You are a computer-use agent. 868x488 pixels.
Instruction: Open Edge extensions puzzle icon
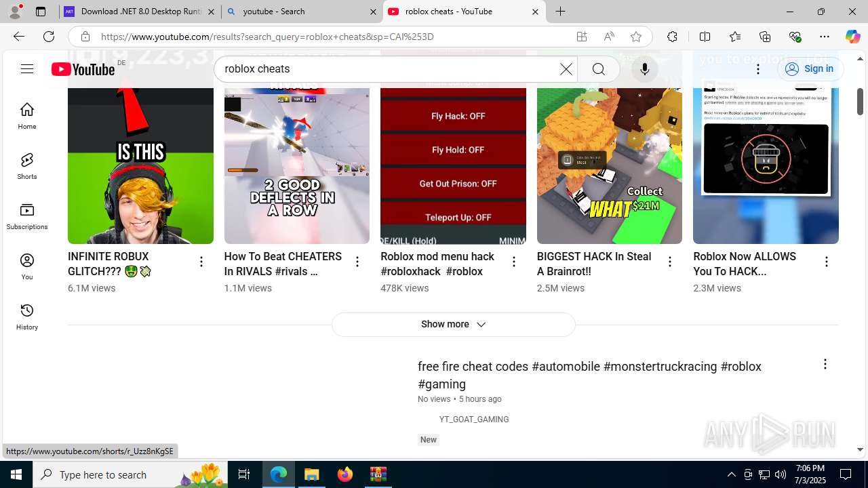tap(672, 37)
